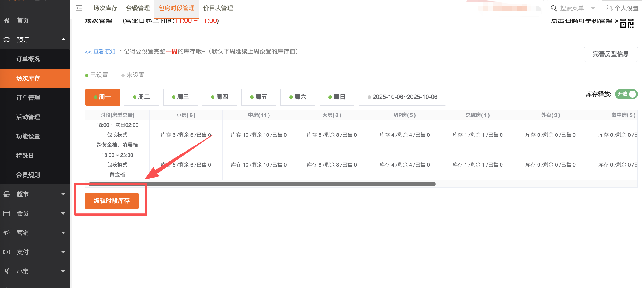Click the home icon beside 首页
The height and width of the screenshot is (288, 644).
(7, 20)
